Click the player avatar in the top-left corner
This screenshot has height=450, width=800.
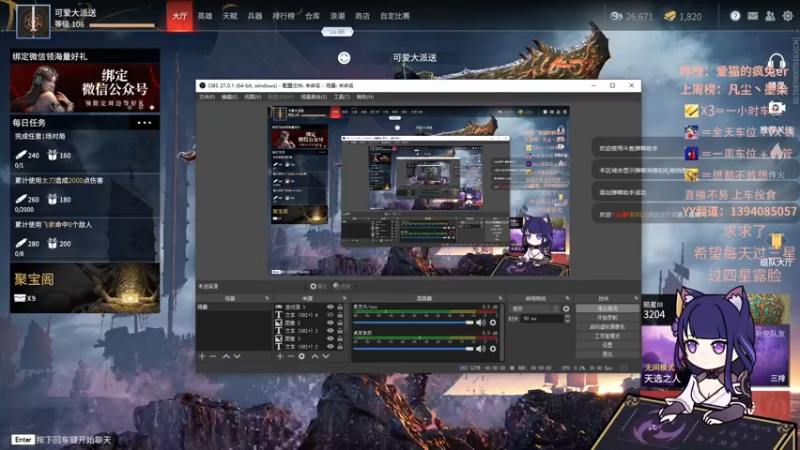(x=33, y=21)
